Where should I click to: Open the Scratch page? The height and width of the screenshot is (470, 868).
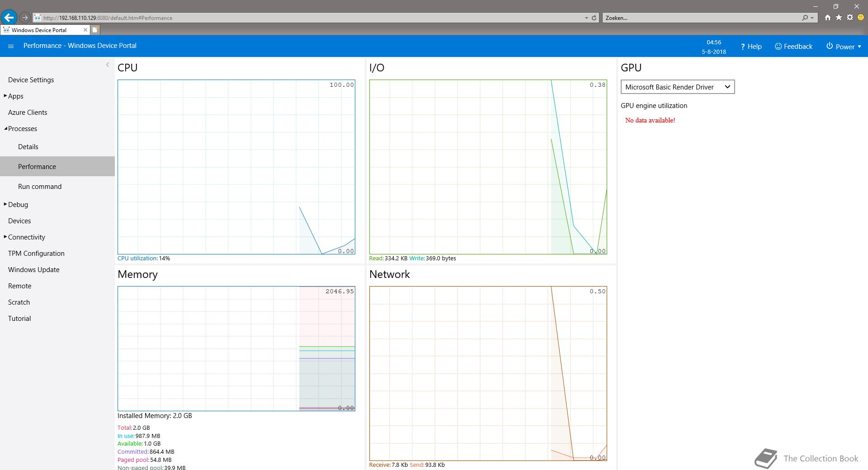(19, 302)
